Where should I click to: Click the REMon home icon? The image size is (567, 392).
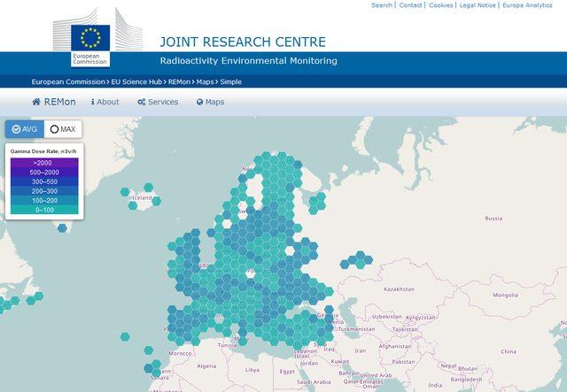36,102
